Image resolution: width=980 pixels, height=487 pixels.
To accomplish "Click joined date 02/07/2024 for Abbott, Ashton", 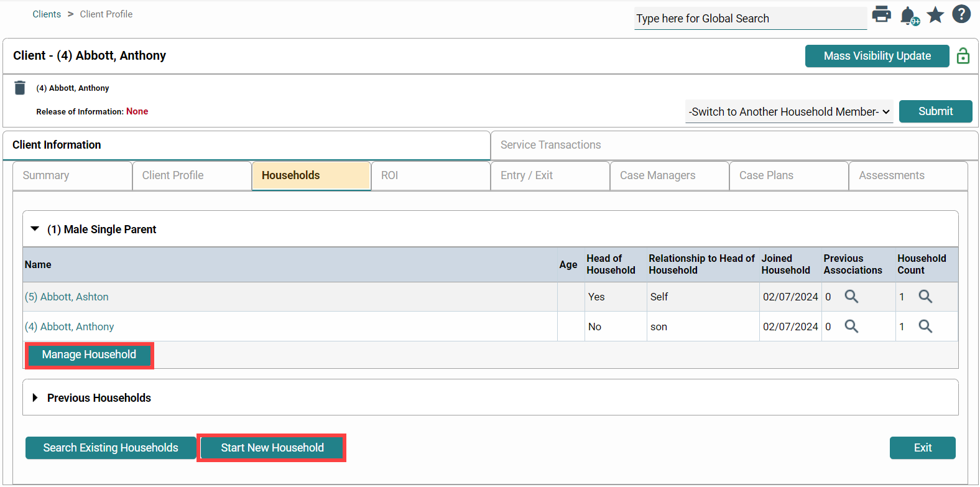I will click(791, 297).
